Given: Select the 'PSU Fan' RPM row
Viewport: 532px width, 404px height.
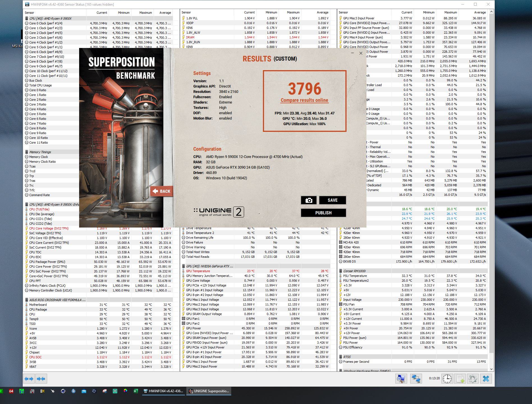Looking at the screenshot, I should [413, 304].
